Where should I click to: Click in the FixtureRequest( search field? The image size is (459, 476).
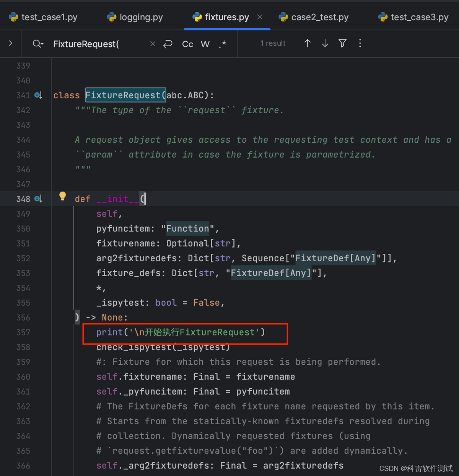pyautogui.click(x=96, y=44)
